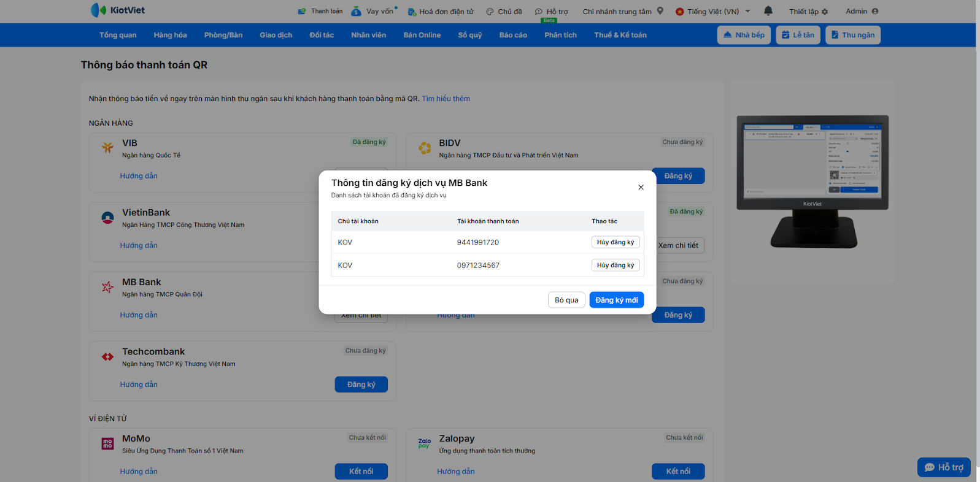Image resolution: width=980 pixels, height=482 pixels.
Task: Open Hỗ trợ in top bar
Action: click(x=551, y=11)
